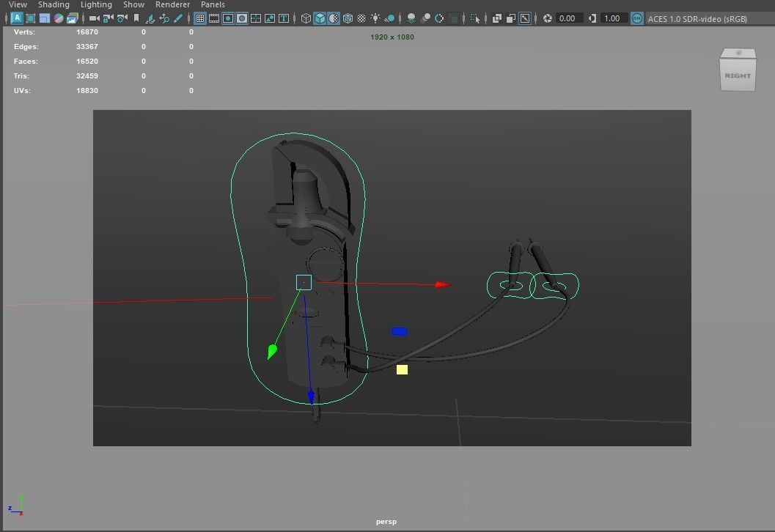Click the Motion Blur icon
The height and width of the screenshot is (532, 775).
pyautogui.click(x=425, y=18)
